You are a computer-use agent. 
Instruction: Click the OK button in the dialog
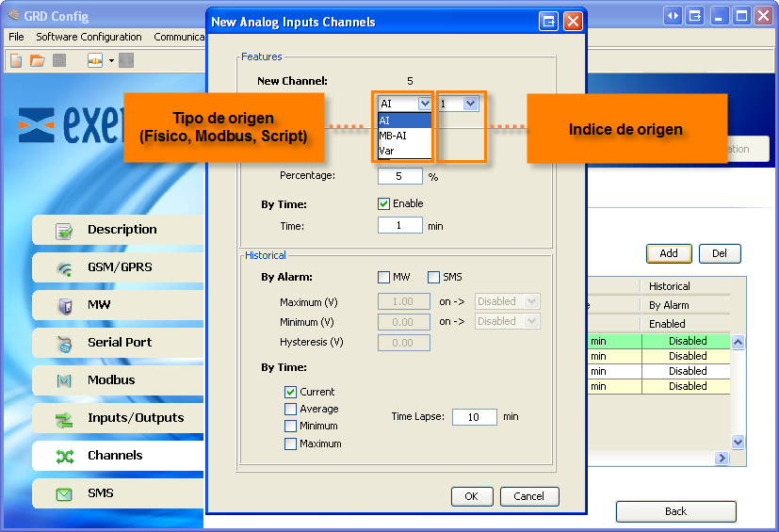tap(472, 496)
